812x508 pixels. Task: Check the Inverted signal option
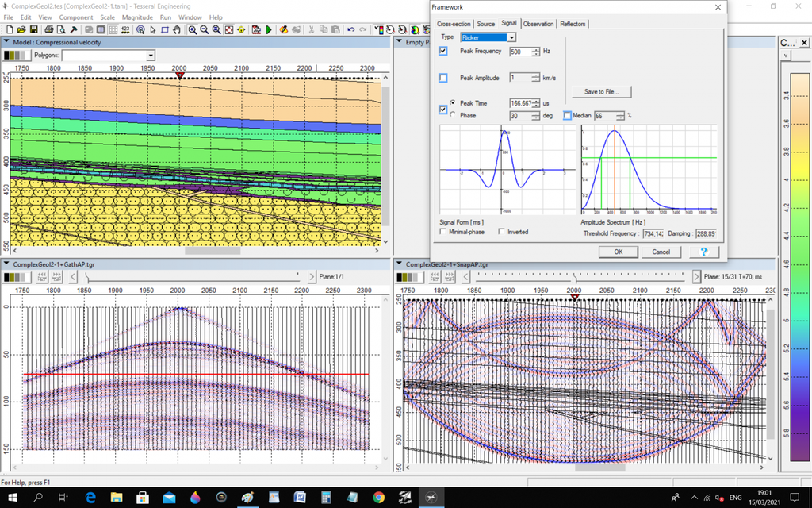coord(501,232)
